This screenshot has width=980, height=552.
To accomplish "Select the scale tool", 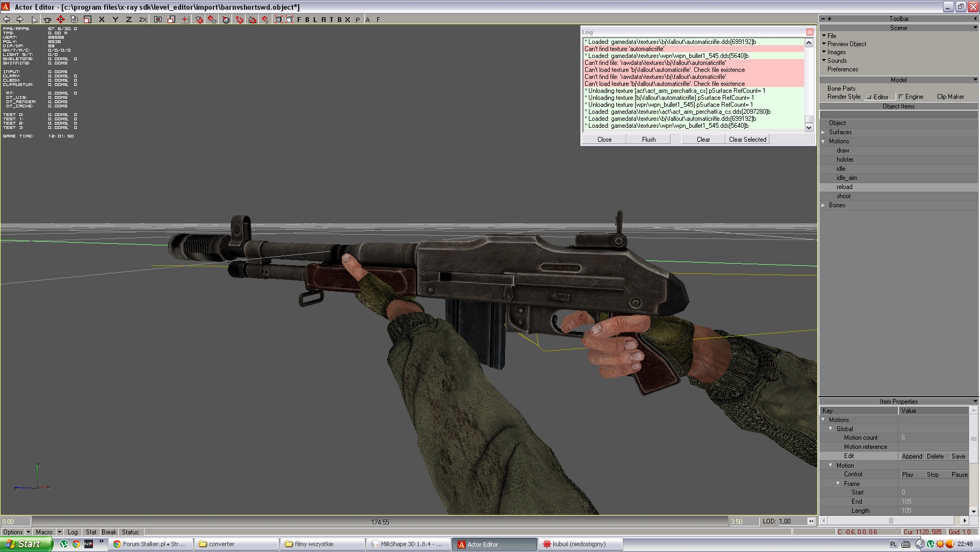I will (x=88, y=19).
